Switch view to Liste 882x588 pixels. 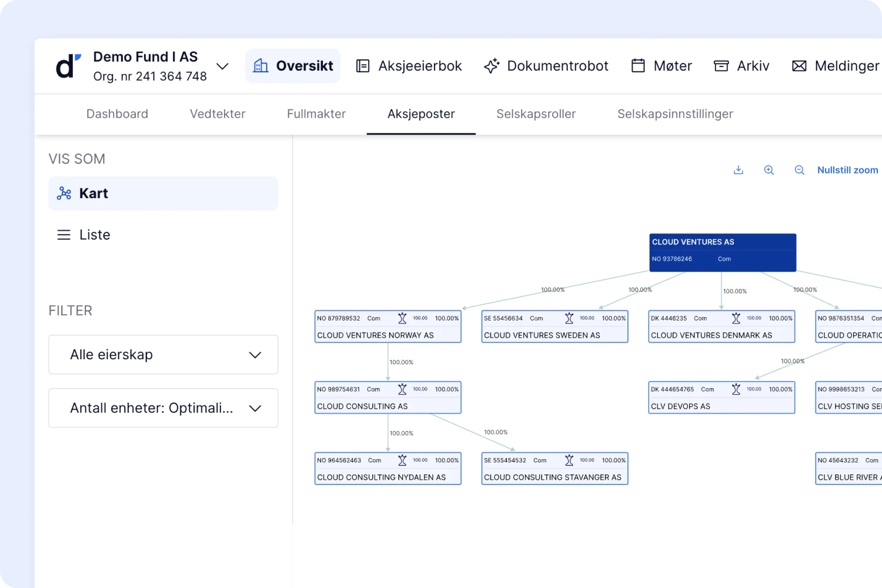[163, 235]
